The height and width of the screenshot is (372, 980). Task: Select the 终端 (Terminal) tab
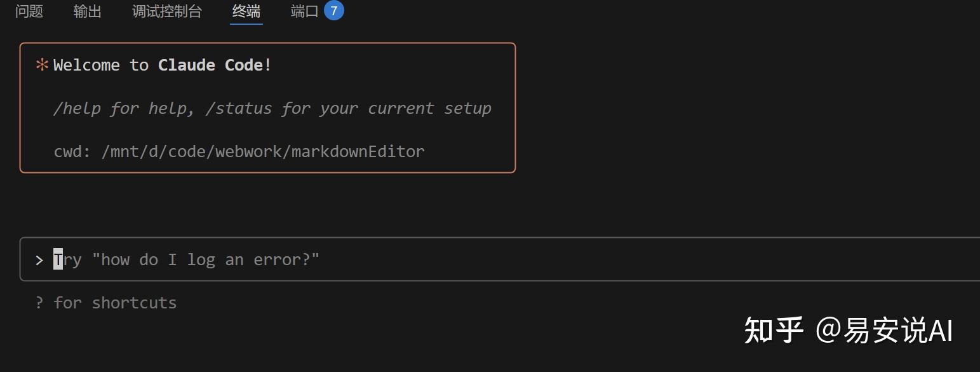(246, 11)
